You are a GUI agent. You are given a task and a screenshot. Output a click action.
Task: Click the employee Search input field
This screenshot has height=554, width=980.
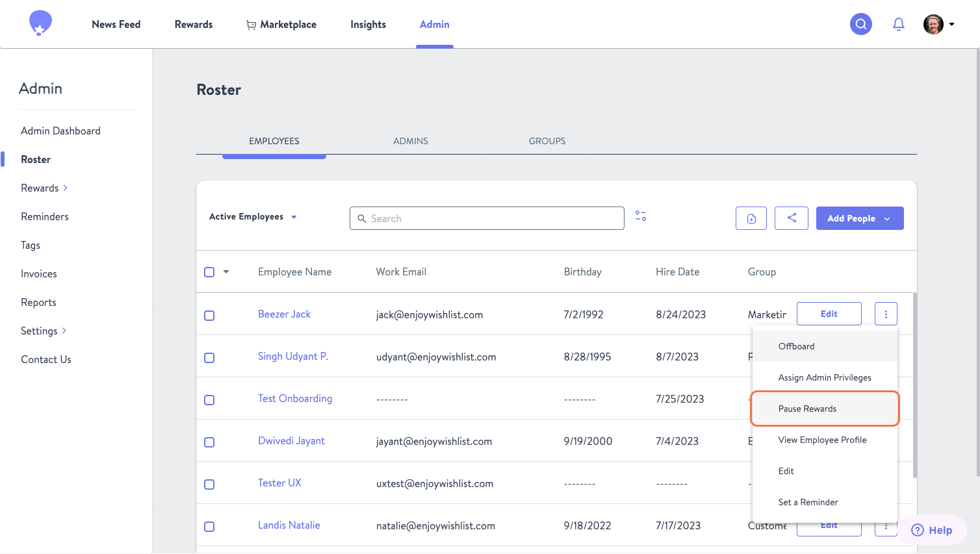[487, 218]
